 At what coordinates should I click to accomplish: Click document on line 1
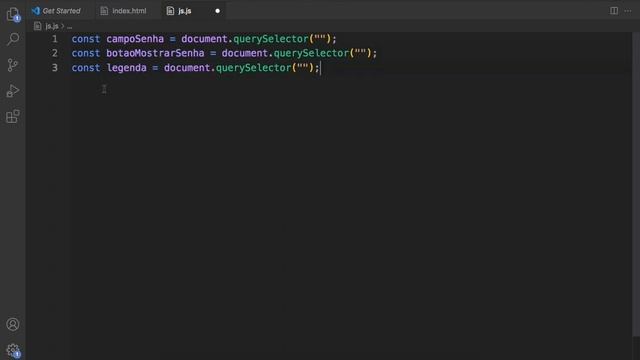click(x=204, y=39)
